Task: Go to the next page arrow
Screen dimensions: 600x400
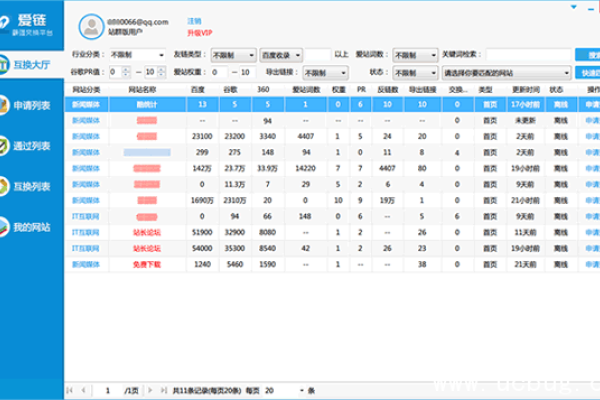Action: pyautogui.click(x=150, y=390)
